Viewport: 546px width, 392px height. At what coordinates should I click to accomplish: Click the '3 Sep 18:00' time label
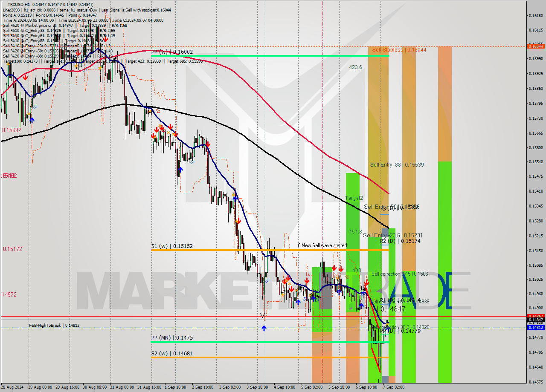(x=257, y=387)
